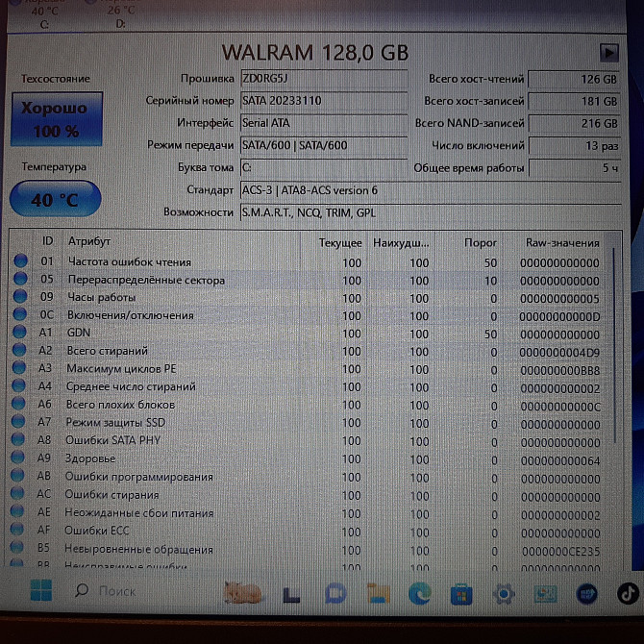Select the Всего стираний row text
This screenshot has width=644, height=644.
pos(108,351)
